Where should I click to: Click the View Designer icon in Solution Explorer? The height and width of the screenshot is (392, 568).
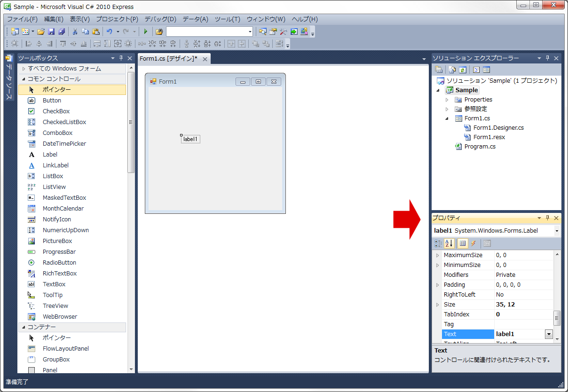(486, 70)
